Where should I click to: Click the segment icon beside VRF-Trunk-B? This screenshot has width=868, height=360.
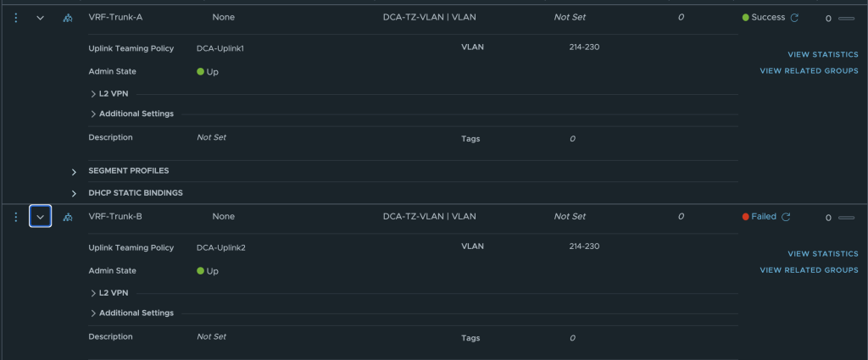tap(68, 218)
